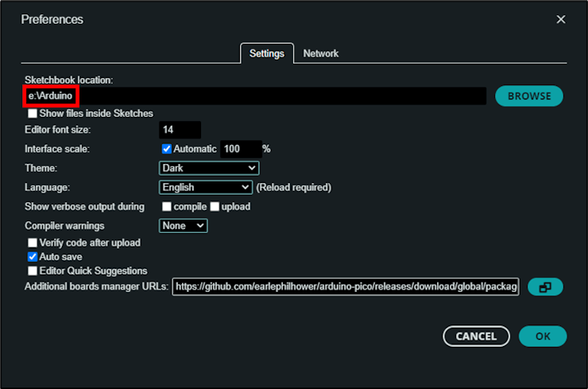Close the Preferences dialog with the X
This screenshot has width=588, height=389.
[561, 20]
